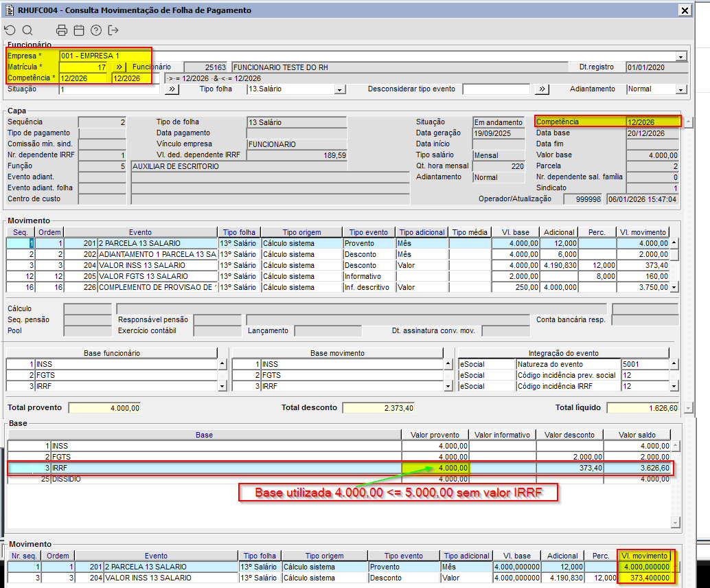Click the magnifier search toolbar icon

27,30
